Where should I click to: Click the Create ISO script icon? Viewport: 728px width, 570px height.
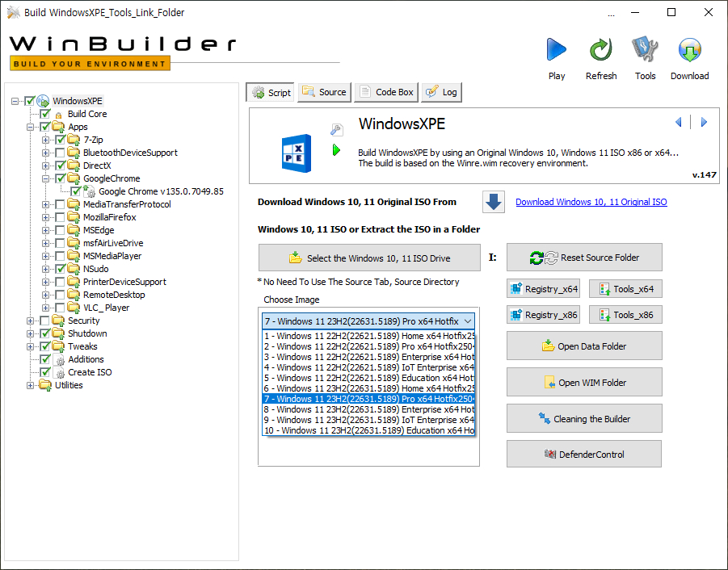(60, 372)
